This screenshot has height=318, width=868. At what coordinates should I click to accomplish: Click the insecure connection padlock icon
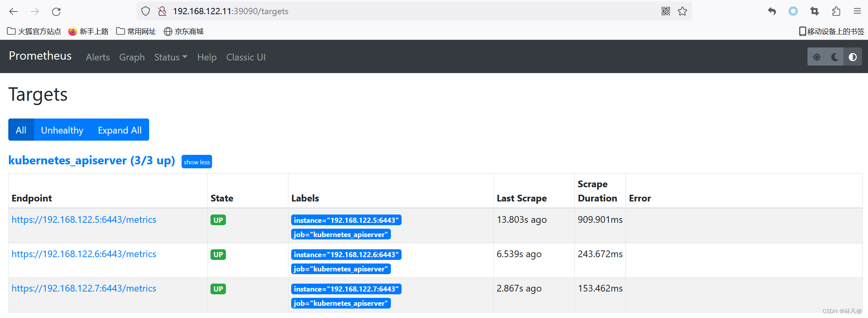click(x=162, y=11)
